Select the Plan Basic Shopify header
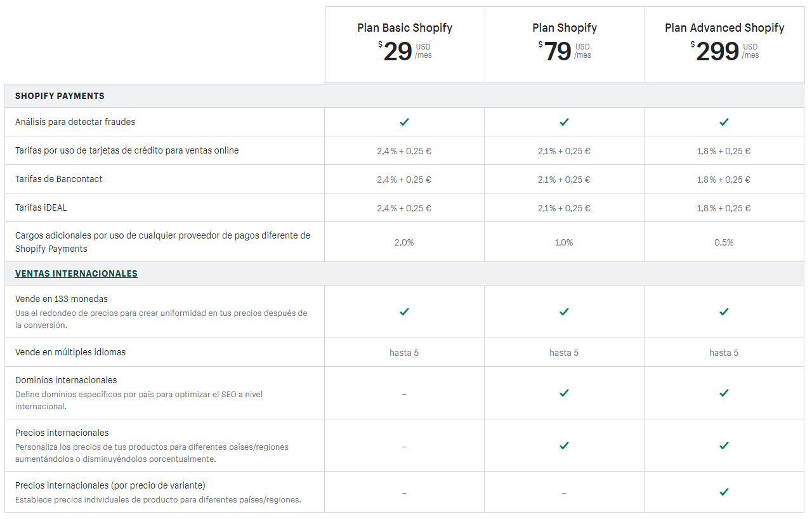This screenshot has width=812, height=519. 405,28
